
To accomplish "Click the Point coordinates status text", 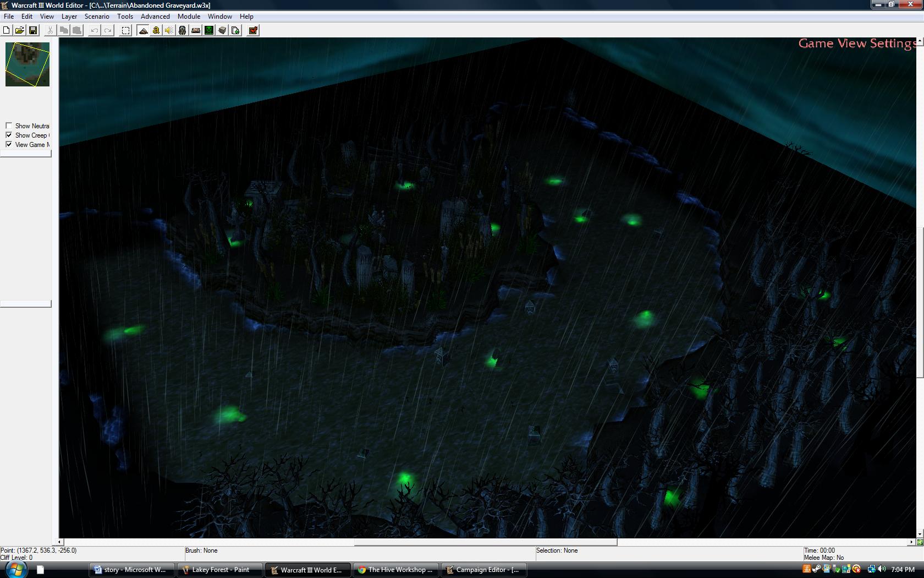I will point(38,550).
